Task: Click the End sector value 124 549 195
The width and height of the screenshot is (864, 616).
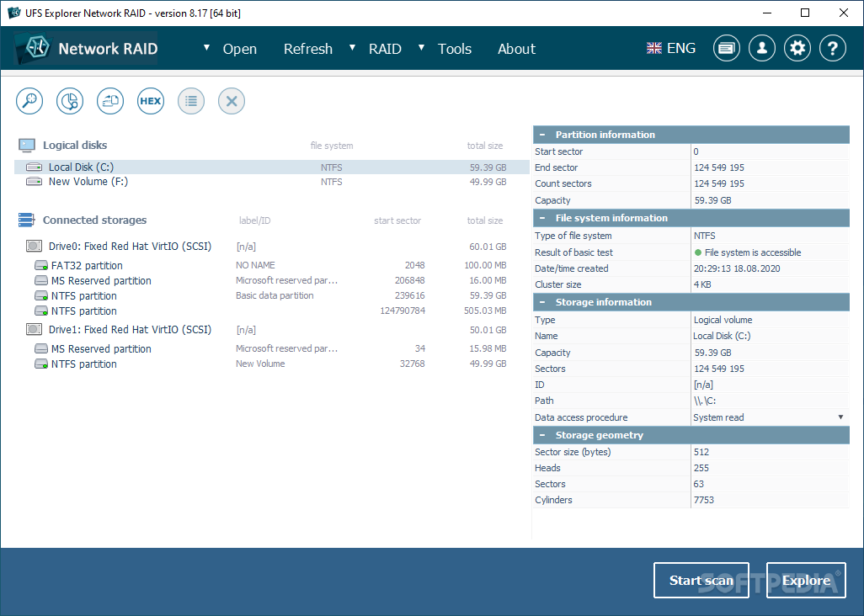Action: click(719, 167)
